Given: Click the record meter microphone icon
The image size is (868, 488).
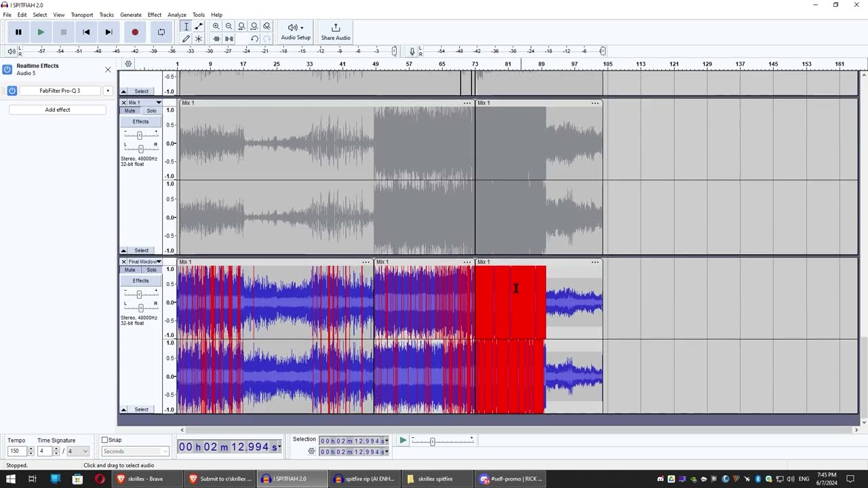Looking at the screenshot, I should [x=412, y=52].
